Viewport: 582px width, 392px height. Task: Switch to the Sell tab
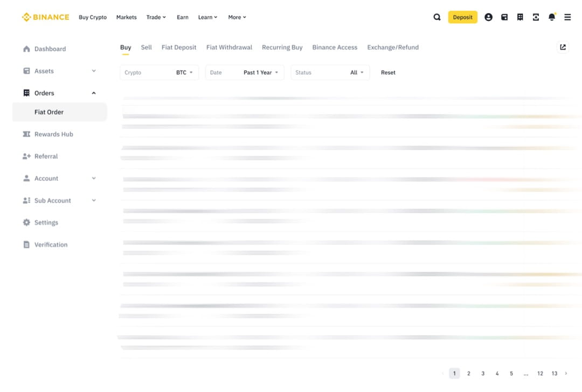click(x=146, y=47)
